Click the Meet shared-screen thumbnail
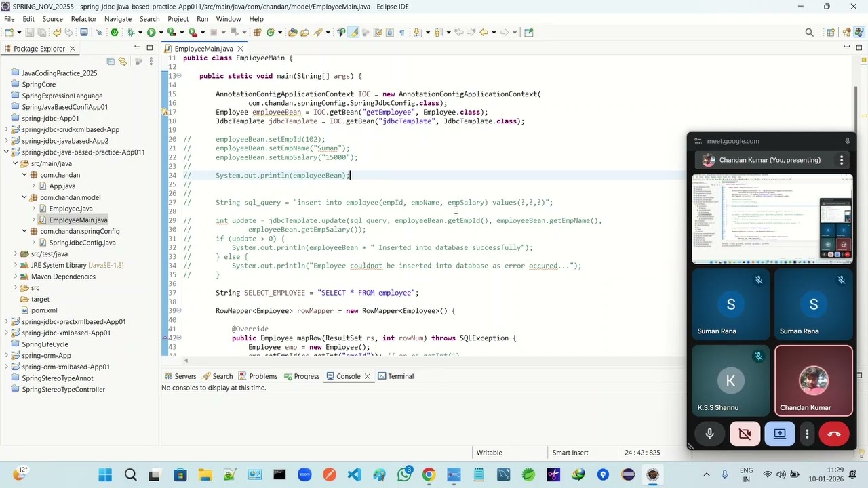This screenshot has height=488, width=868. tap(772, 219)
